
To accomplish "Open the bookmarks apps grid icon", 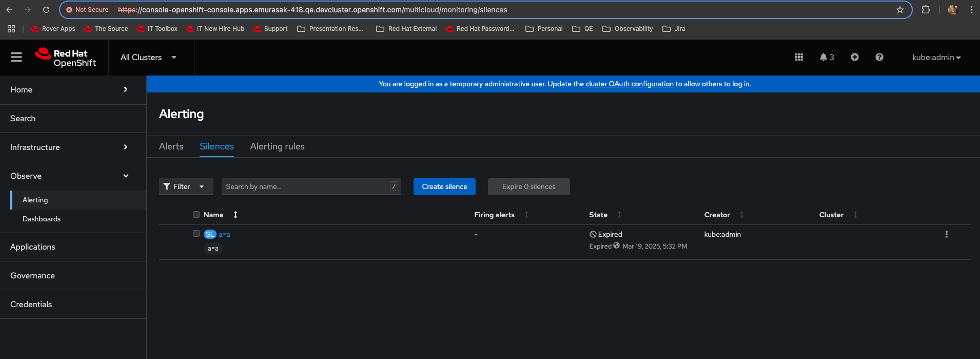I will 11,29.
